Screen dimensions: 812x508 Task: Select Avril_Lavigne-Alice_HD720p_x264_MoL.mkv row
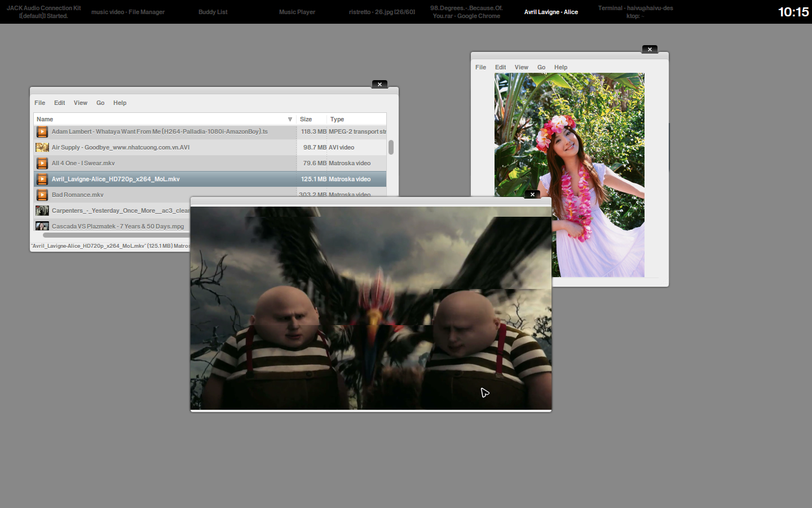click(210, 179)
